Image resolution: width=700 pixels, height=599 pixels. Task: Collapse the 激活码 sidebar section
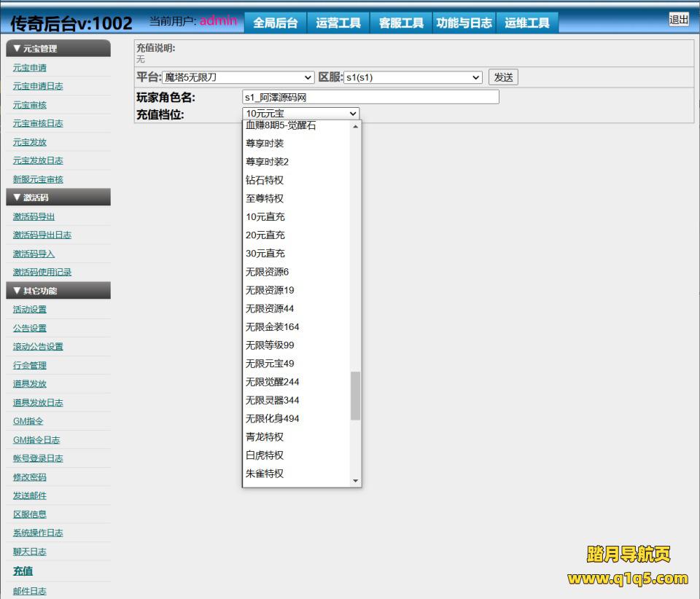(x=58, y=197)
